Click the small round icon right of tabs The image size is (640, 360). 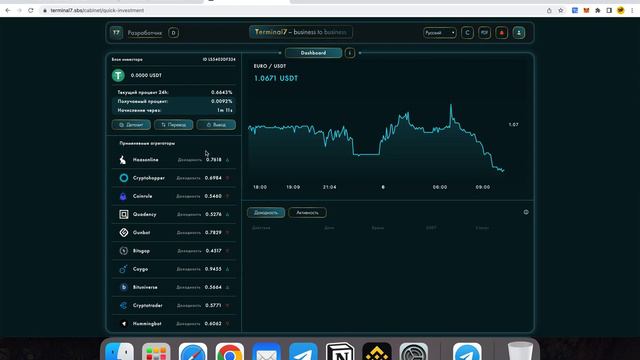point(526,212)
